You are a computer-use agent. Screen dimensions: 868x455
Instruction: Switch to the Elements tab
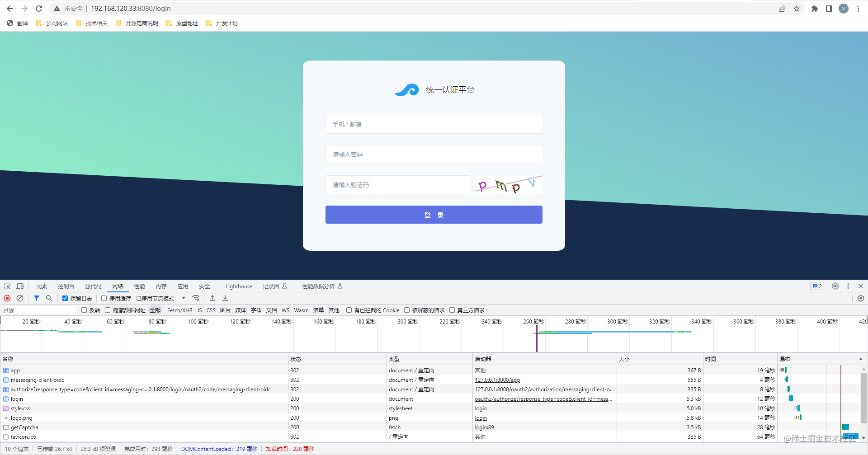42,286
